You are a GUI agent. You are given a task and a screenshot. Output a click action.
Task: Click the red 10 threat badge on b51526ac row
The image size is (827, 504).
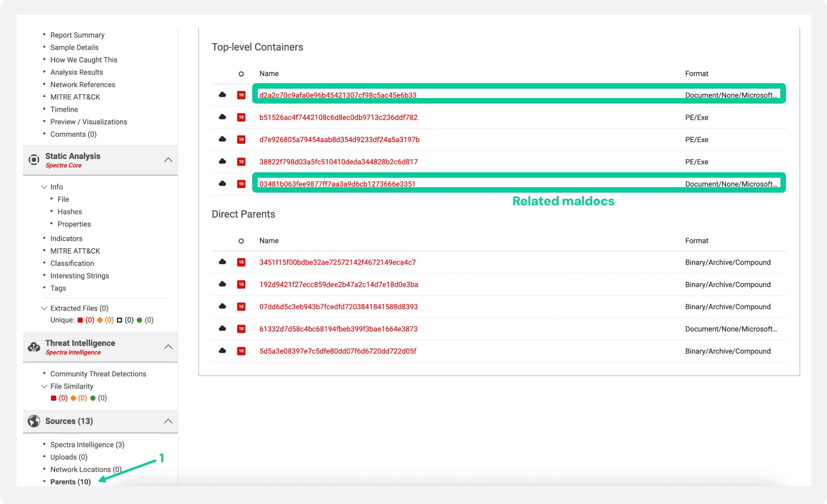[x=241, y=117]
